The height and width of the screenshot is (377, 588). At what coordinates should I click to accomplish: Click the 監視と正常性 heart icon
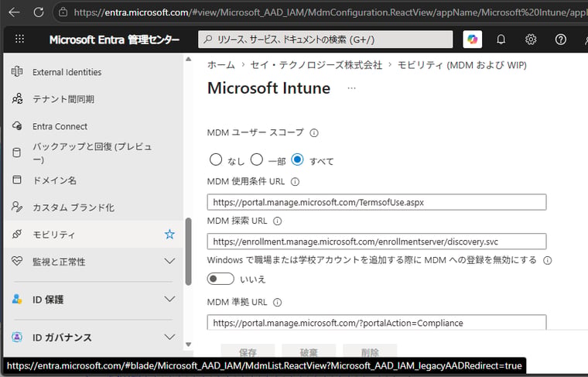[17, 261]
